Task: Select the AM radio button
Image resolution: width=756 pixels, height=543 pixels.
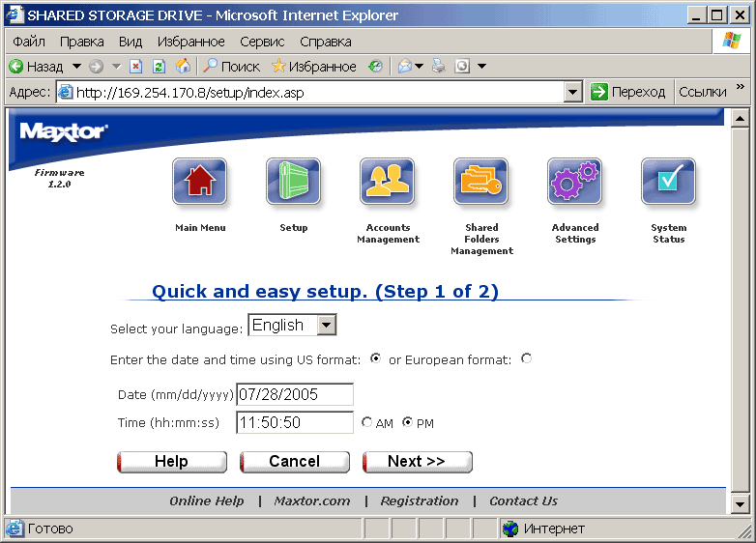Action: [x=366, y=422]
